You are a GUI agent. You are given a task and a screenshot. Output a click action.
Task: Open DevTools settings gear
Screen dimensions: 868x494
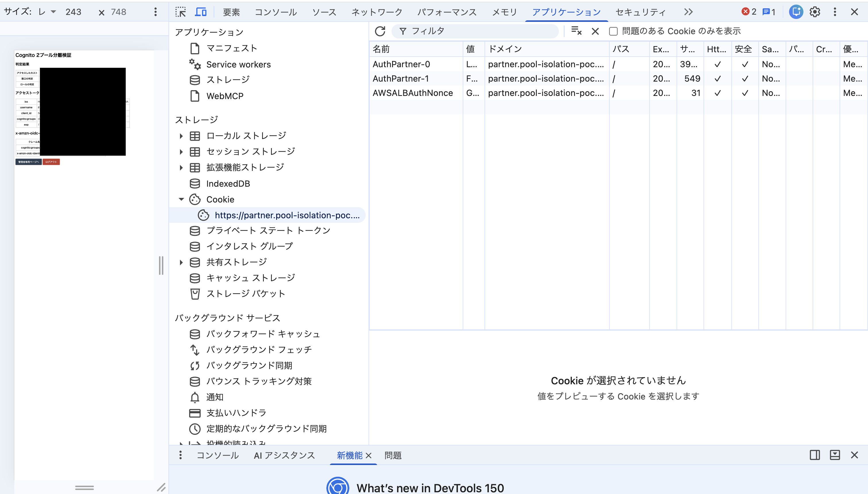(x=815, y=12)
